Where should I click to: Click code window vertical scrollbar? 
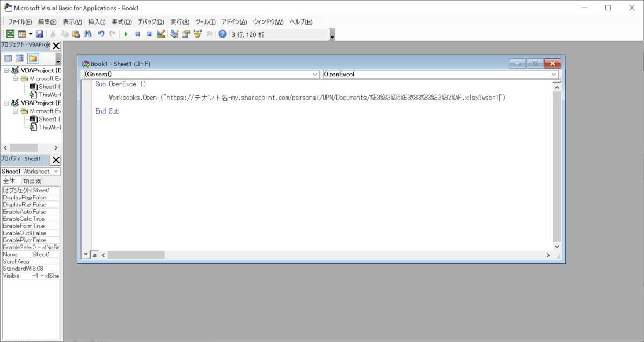557,166
